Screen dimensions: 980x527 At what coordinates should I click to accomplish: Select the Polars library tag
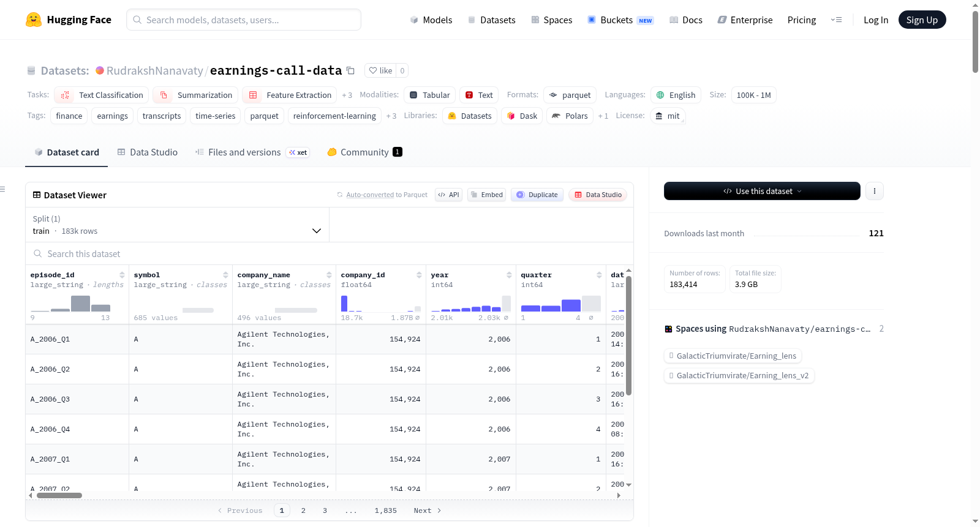coord(570,116)
